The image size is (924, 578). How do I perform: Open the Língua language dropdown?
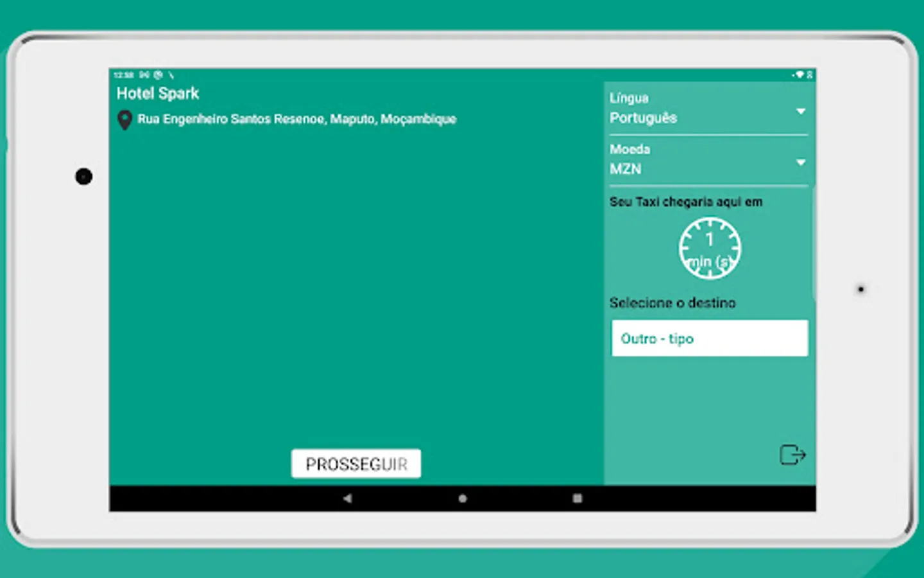point(708,109)
